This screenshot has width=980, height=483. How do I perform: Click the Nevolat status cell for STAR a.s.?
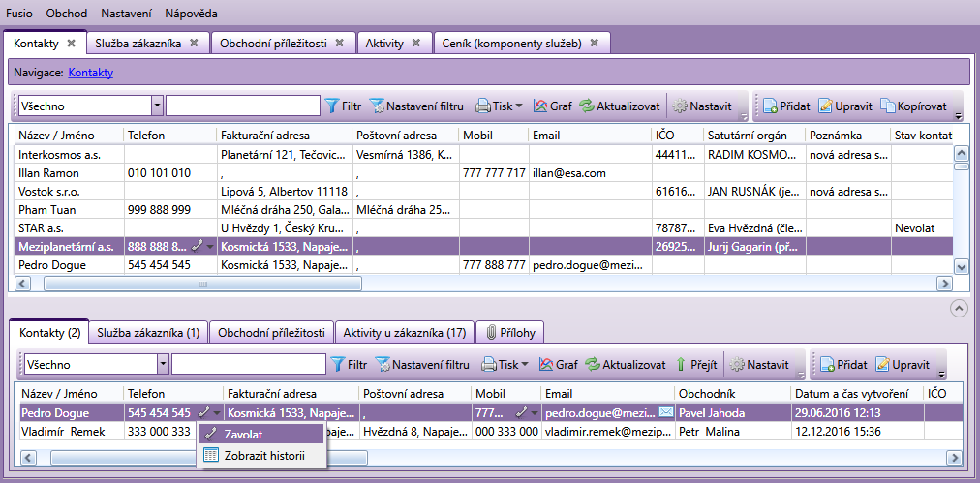922,228
